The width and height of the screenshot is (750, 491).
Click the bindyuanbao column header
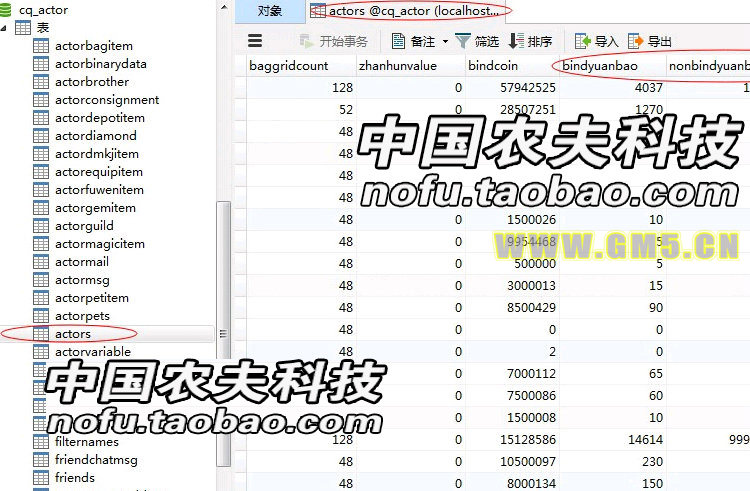click(600, 66)
